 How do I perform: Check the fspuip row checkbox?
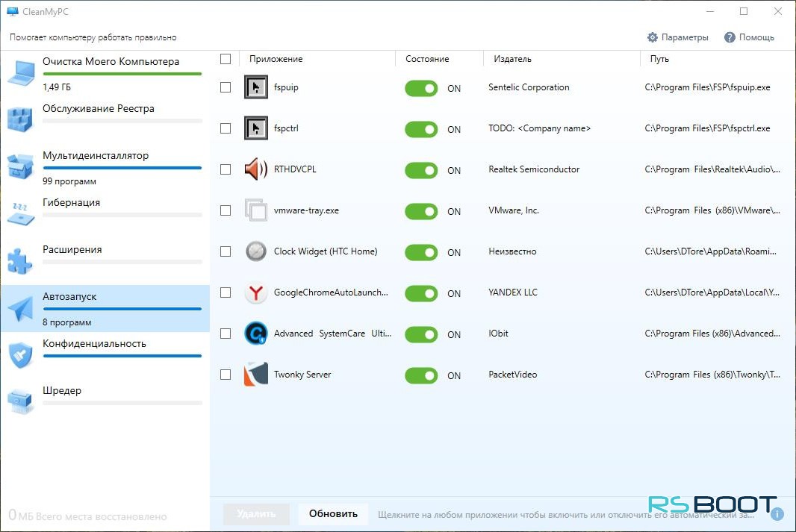226,87
